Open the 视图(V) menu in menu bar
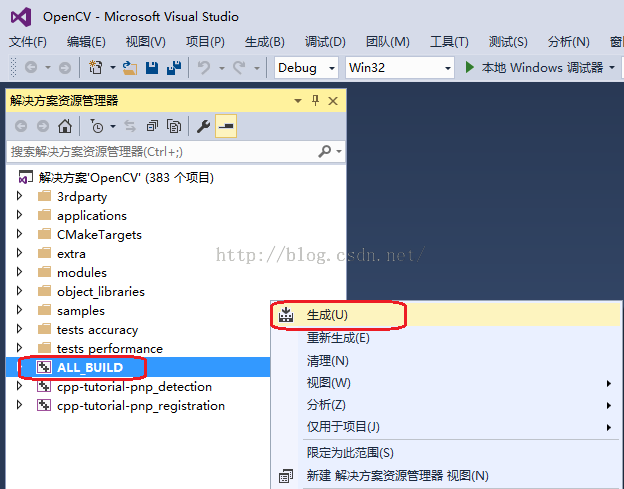This screenshot has height=489, width=624. click(x=145, y=42)
